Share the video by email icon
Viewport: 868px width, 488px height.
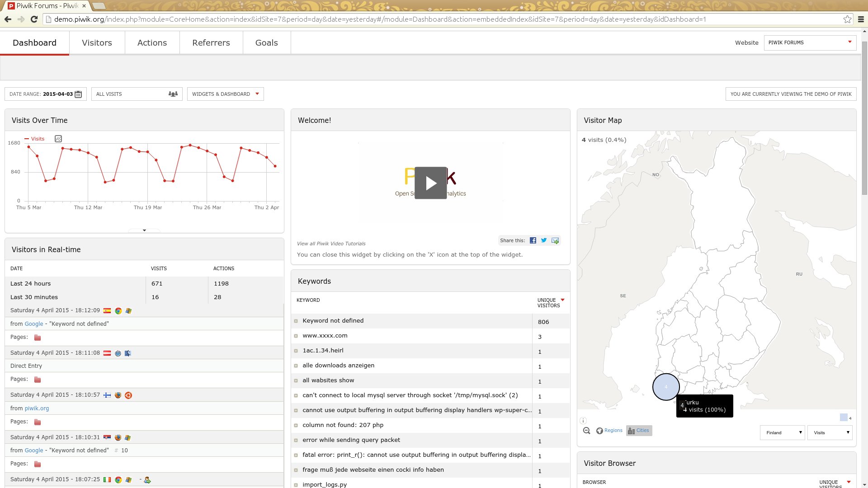coord(555,240)
